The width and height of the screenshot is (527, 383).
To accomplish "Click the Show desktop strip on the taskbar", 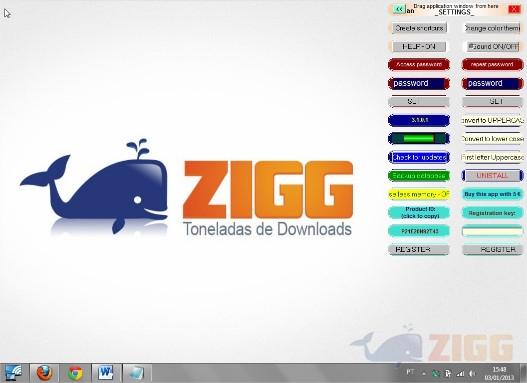I will point(523,373).
